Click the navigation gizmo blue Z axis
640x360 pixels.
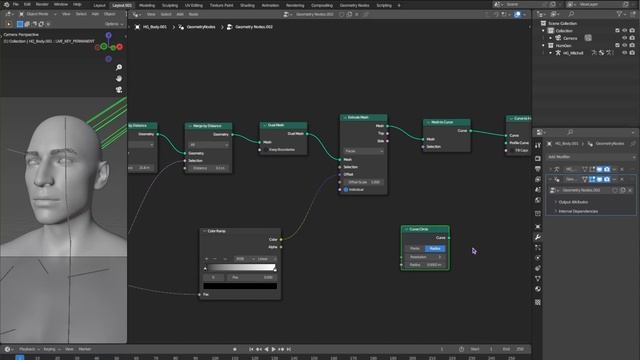click(x=109, y=36)
